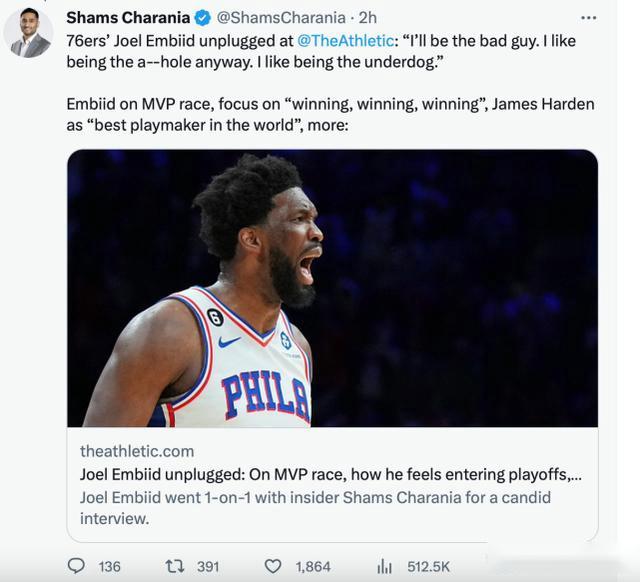The width and height of the screenshot is (640, 582).
Task: Click the 391 retweets count
Action: click(x=207, y=566)
